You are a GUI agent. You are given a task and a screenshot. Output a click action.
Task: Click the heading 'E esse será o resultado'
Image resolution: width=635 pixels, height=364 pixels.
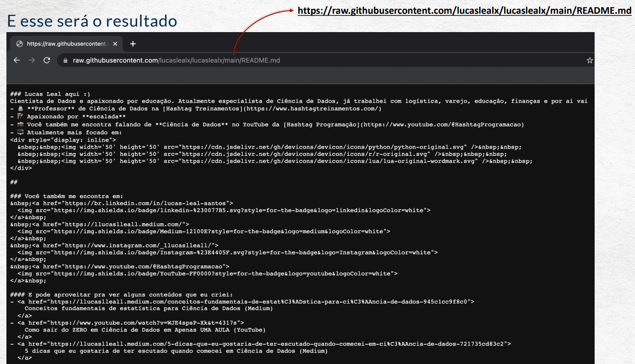(x=92, y=21)
